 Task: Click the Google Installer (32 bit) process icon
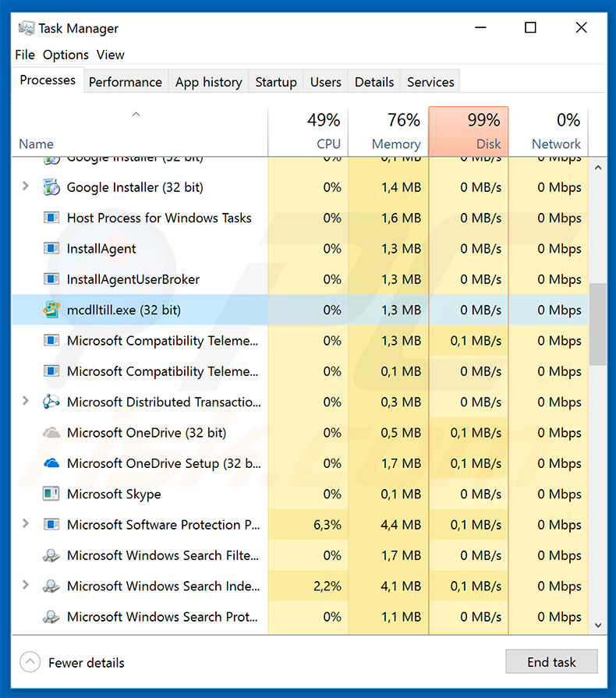pos(51,187)
